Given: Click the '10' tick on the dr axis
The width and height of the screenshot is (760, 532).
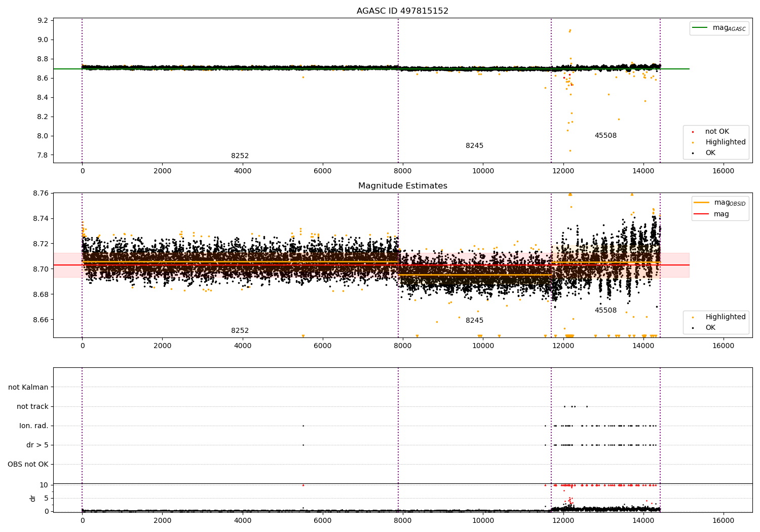Looking at the screenshot, I should pos(44,485).
